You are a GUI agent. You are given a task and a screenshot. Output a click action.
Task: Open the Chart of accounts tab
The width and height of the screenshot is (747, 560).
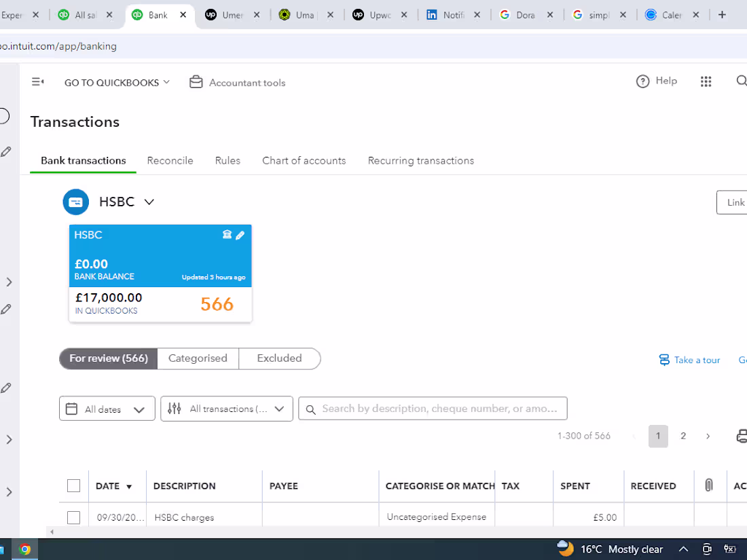[304, 161]
